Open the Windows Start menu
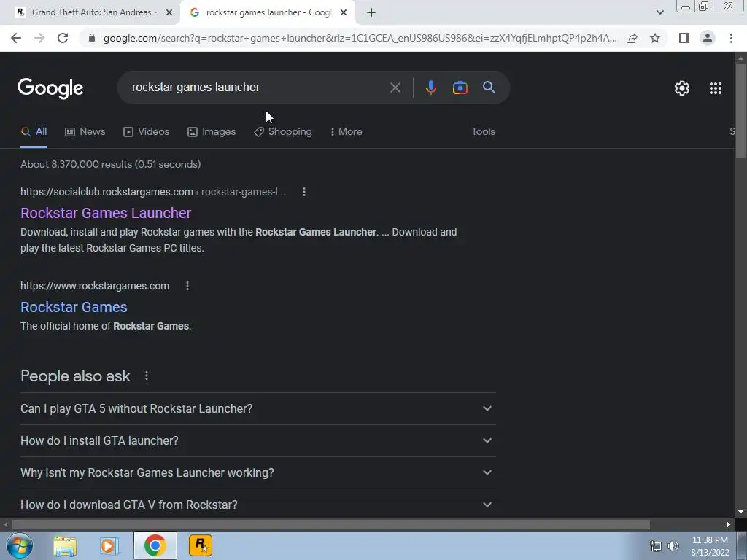The image size is (747, 560). coord(20,545)
